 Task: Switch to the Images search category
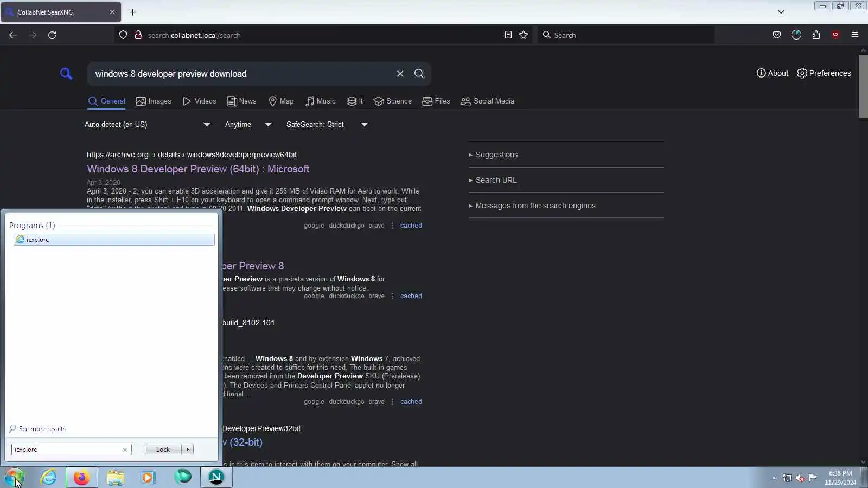point(154,101)
